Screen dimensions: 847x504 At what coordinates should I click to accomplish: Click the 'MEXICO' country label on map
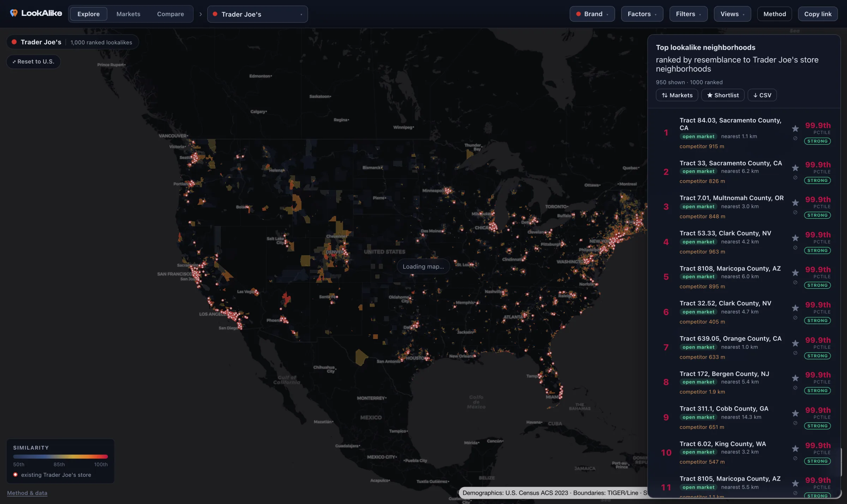point(371,418)
